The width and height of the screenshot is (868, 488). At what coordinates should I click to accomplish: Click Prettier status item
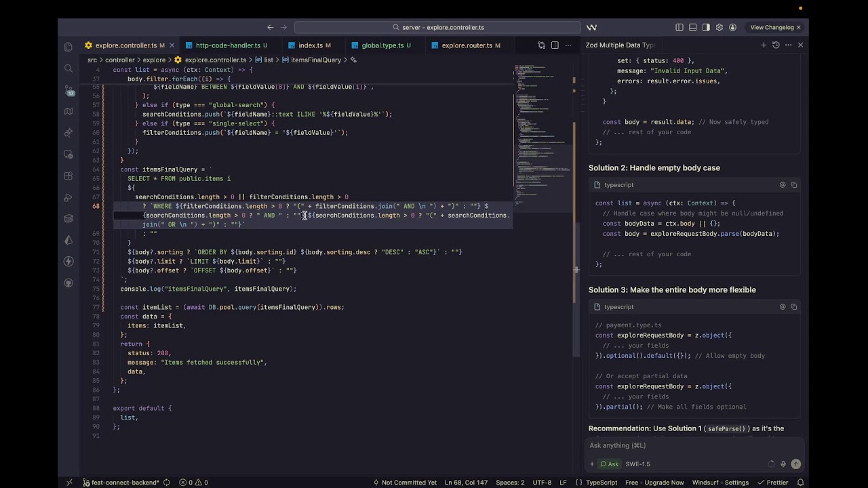[772, 483]
